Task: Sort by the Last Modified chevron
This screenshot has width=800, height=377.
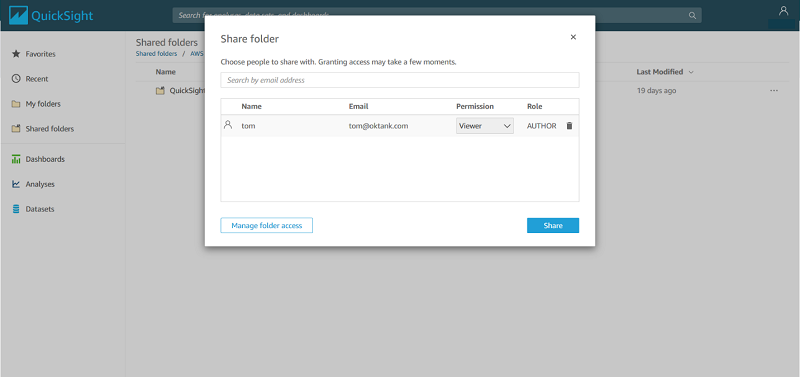Action: [x=691, y=72]
